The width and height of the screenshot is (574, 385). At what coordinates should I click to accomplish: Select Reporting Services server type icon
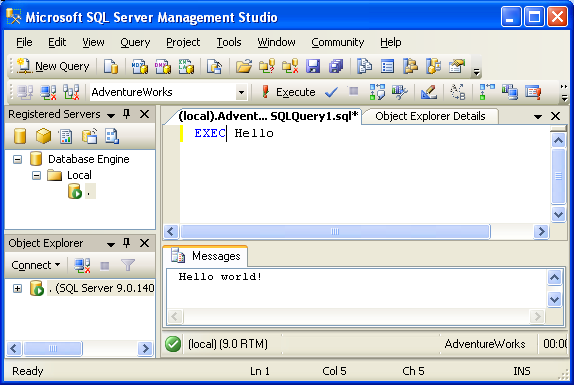tap(66, 136)
